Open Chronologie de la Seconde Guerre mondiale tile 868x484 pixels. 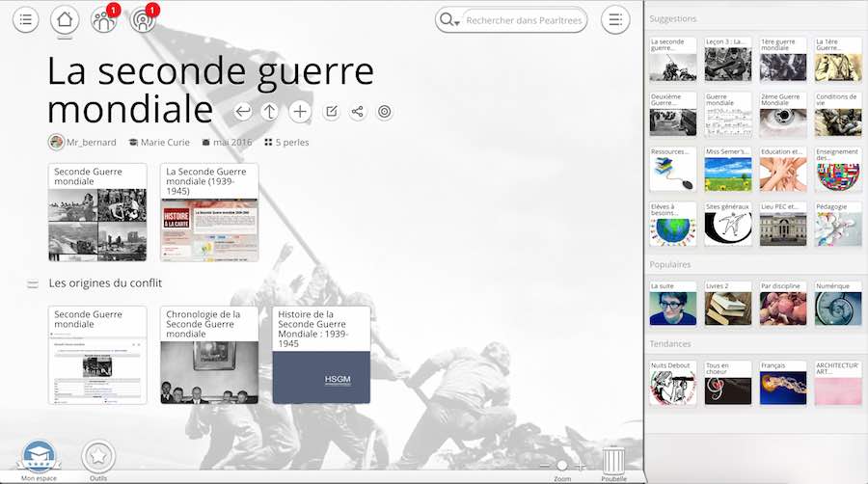coord(209,355)
